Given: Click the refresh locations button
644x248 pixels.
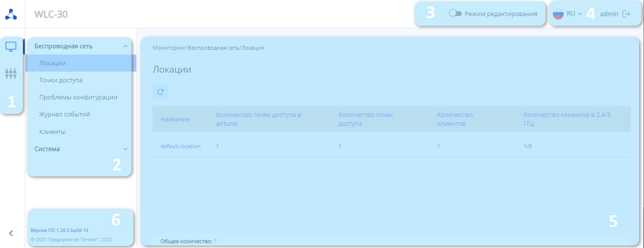Looking at the screenshot, I should point(160,92).
